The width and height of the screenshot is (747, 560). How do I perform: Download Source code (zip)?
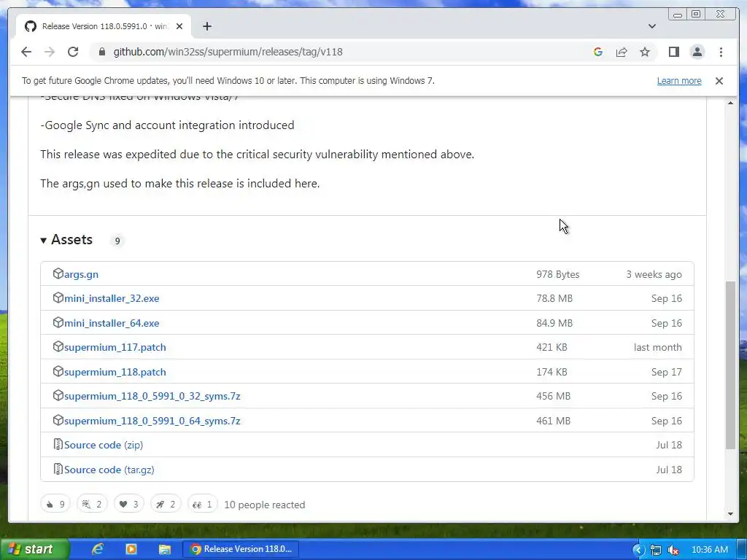[104, 445]
